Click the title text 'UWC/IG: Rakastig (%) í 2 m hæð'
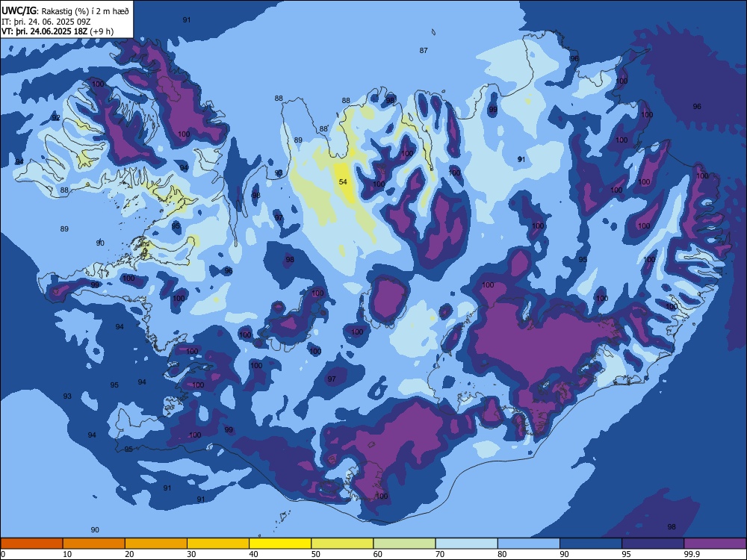747x560 pixels. coord(65,10)
